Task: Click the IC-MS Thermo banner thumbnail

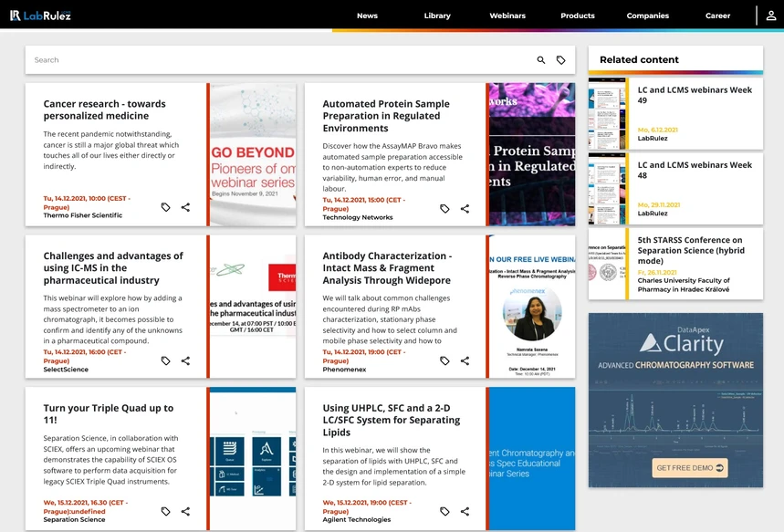Action: [253, 307]
